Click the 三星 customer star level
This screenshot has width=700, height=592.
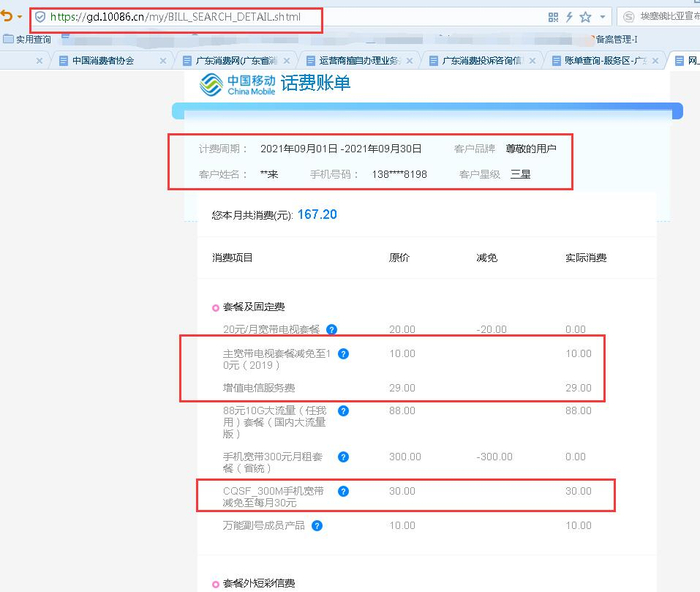[521, 174]
